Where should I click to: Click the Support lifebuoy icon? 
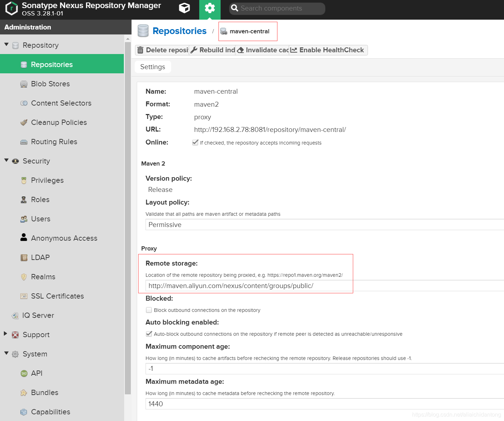click(15, 335)
